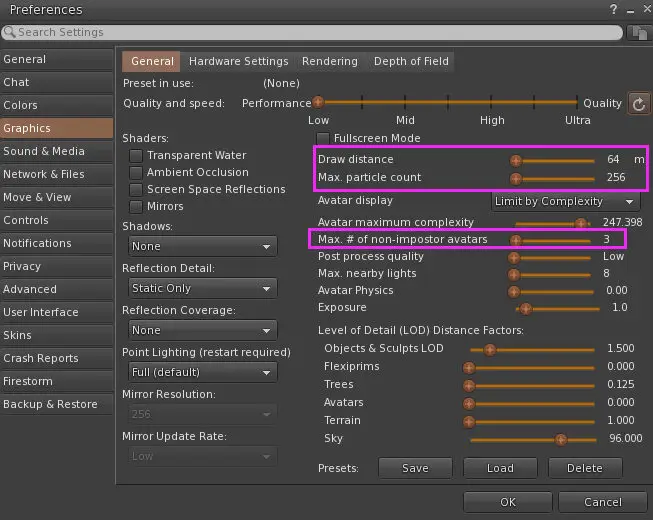Switch to the Hardware Settings tab

tap(238, 62)
